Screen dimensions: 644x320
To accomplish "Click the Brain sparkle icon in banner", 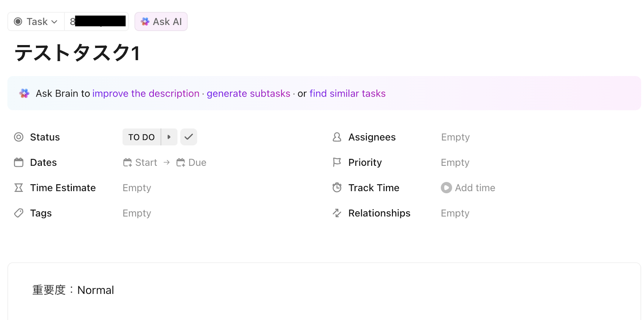I will click(x=25, y=93).
